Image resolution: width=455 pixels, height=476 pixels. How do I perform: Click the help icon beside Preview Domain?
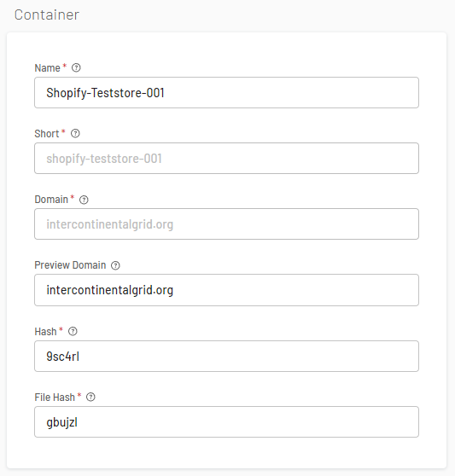115,265
